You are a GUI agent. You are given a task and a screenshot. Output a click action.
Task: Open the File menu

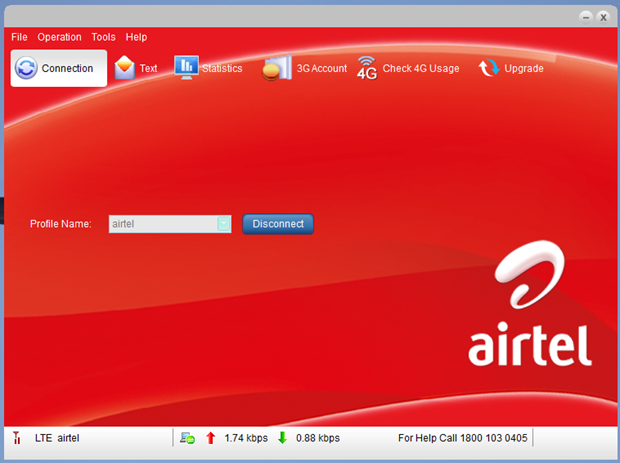pos(19,37)
